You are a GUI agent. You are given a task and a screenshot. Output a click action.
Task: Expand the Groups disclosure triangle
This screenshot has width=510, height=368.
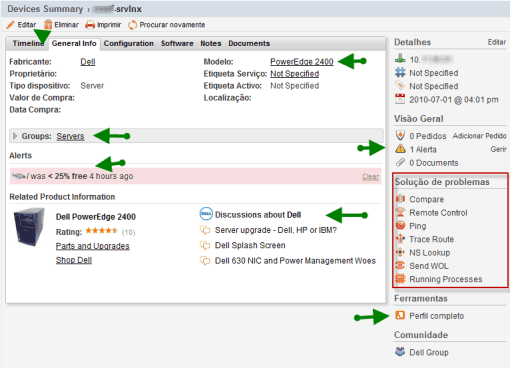click(x=15, y=136)
